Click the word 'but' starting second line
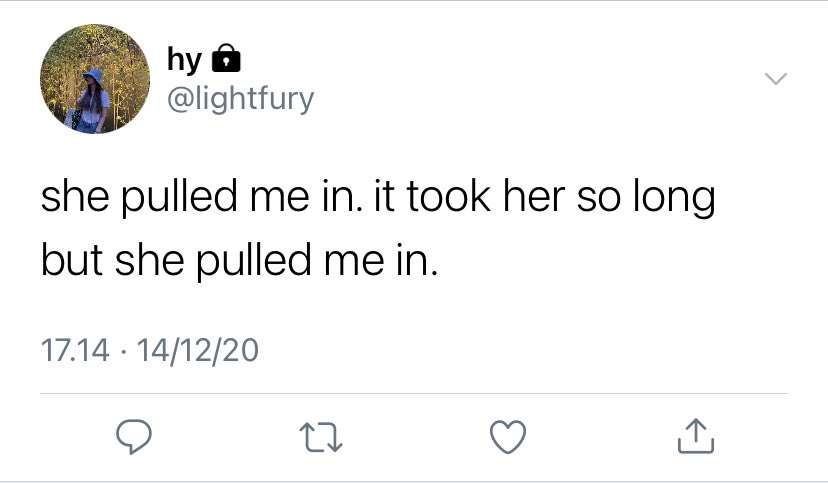The width and height of the screenshot is (828, 483). coord(72,259)
